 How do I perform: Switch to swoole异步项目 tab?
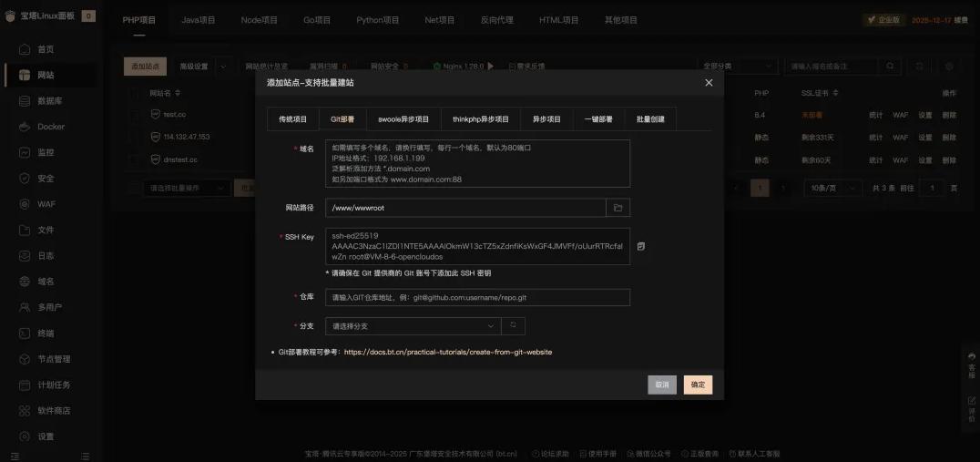(x=403, y=118)
